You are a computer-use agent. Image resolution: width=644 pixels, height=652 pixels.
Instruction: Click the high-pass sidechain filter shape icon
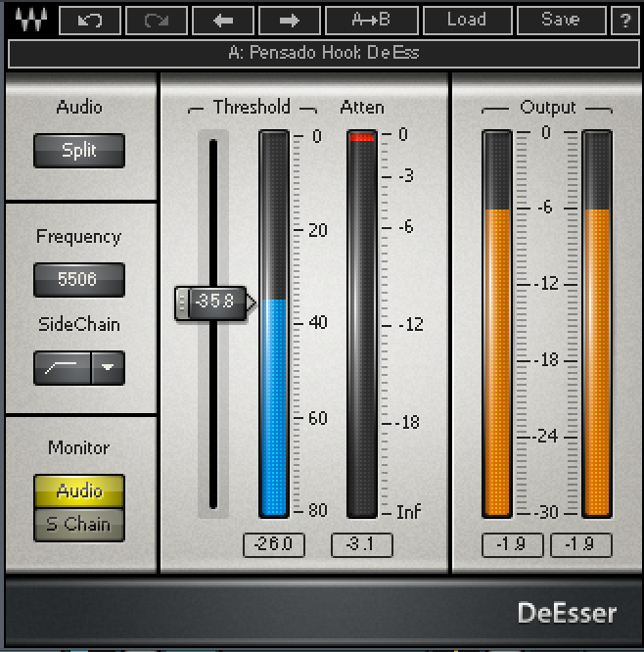pyautogui.click(x=63, y=367)
